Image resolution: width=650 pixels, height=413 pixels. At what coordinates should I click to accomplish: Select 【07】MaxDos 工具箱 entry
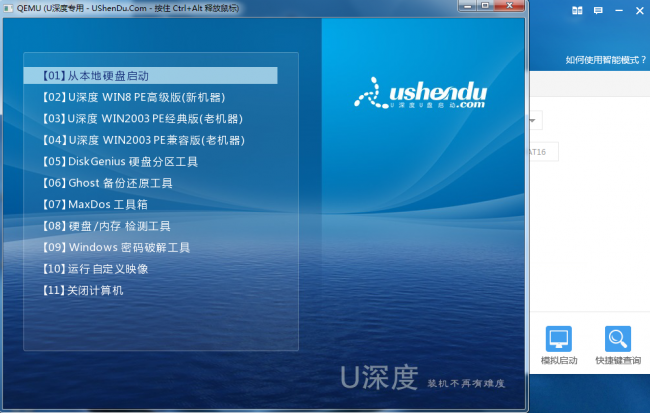click(95, 204)
